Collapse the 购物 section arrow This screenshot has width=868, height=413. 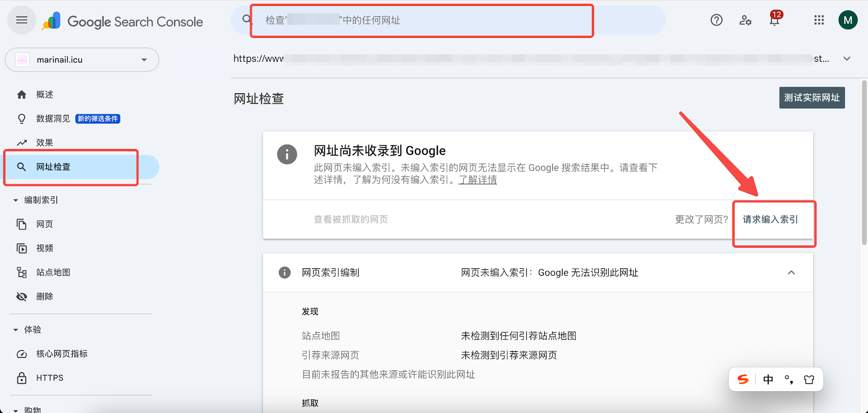tap(16, 410)
